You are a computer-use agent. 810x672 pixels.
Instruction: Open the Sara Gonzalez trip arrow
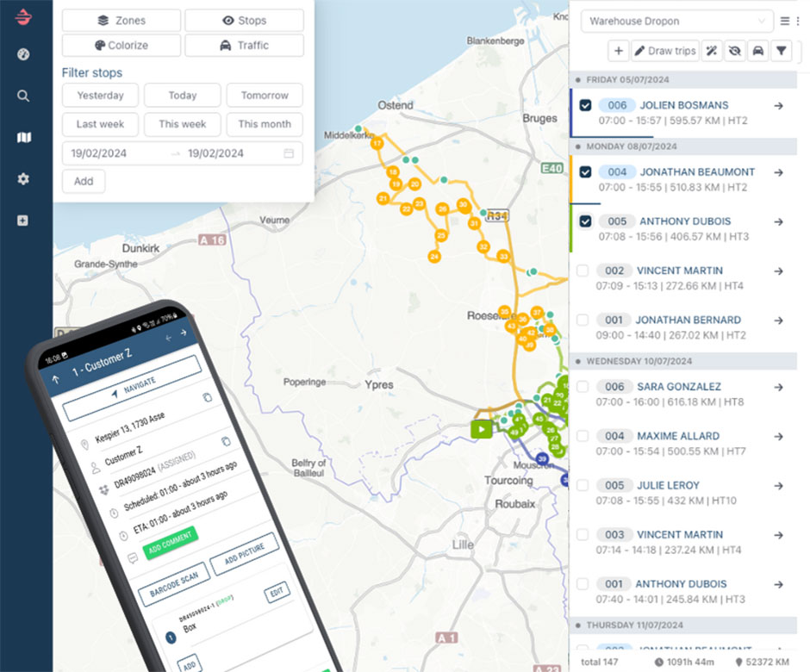[778, 388]
